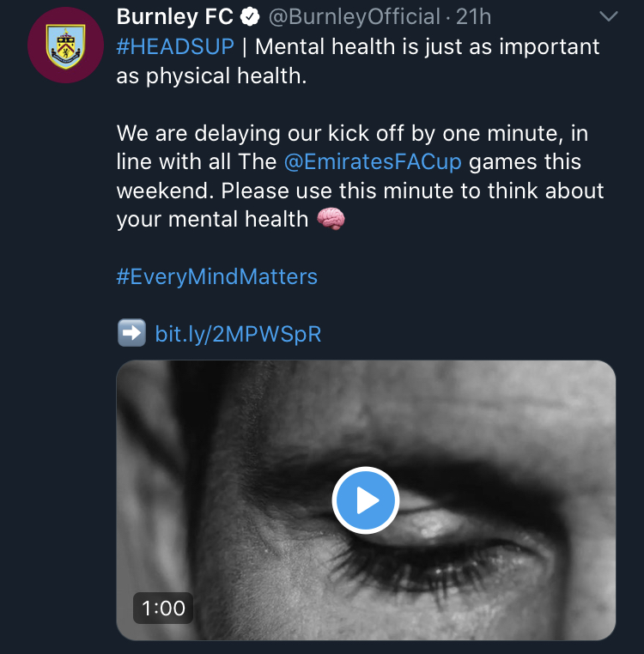Visit the @EmiratesFACup mention
This screenshot has height=654, width=644.
pos(374,161)
